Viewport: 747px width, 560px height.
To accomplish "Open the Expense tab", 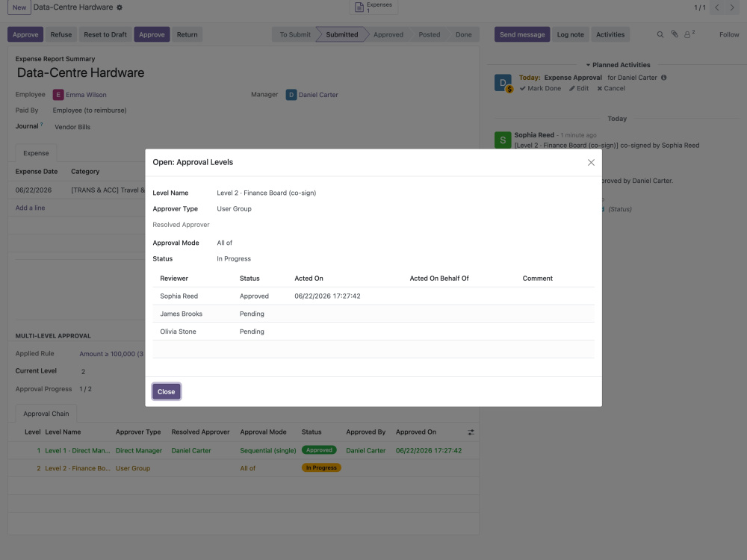I will [36, 153].
